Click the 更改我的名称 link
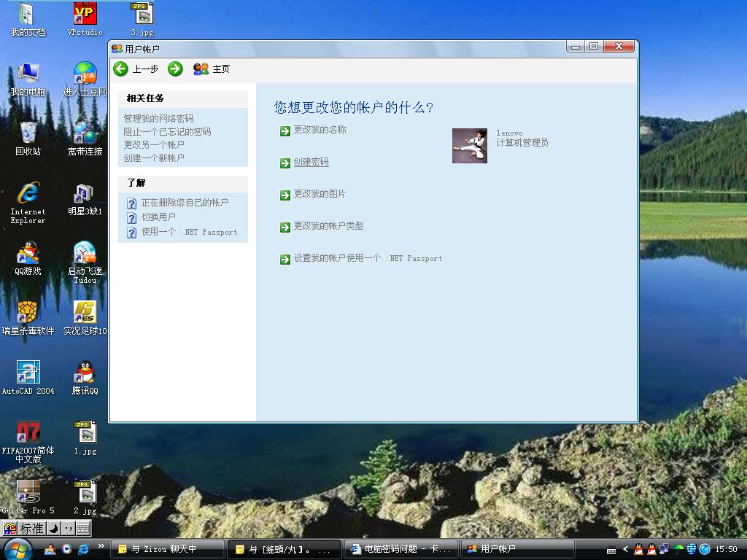Image resolution: width=747 pixels, height=560 pixels. pos(320,130)
